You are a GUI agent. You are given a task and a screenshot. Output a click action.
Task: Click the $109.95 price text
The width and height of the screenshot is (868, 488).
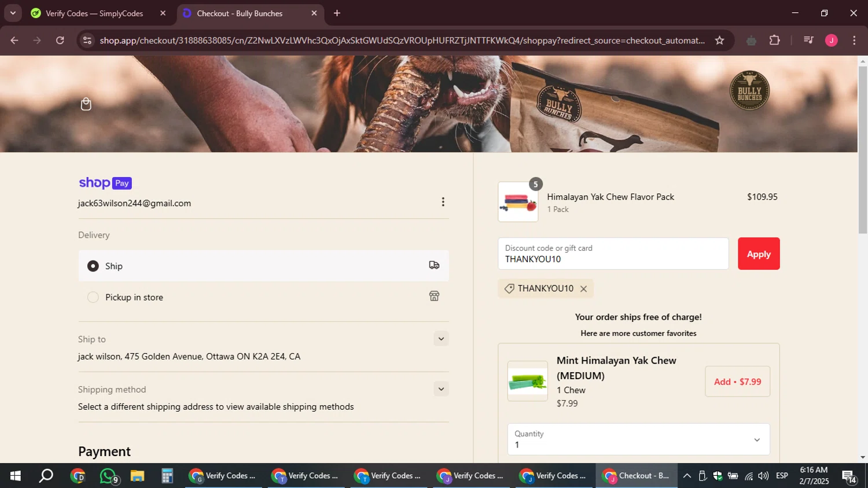pos(762,197)
